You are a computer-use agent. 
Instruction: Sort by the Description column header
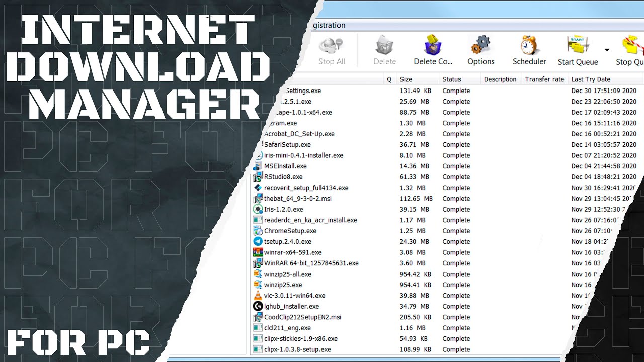pyautogui.click(x=501, y=79)
